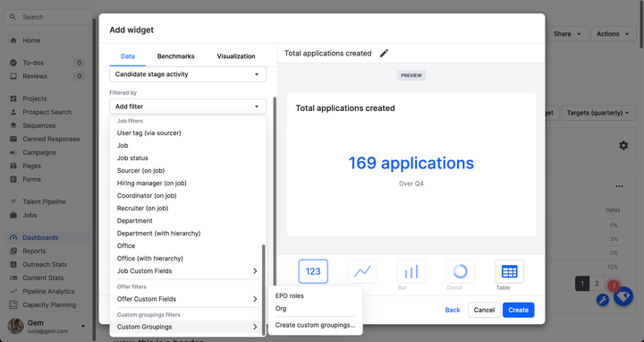Click the Pages sidebar icon
The width and height of the screenshot is (644, 342).
[x=13, y=166]
